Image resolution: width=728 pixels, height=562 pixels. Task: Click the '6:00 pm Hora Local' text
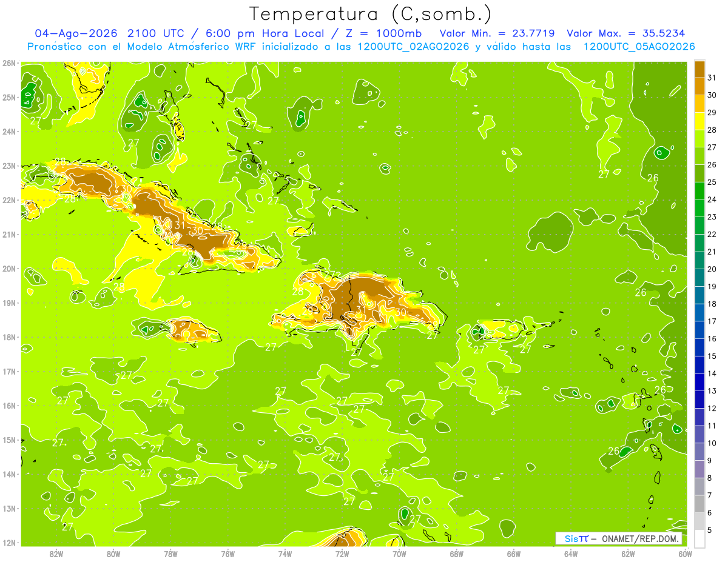[x=266, y=33]
